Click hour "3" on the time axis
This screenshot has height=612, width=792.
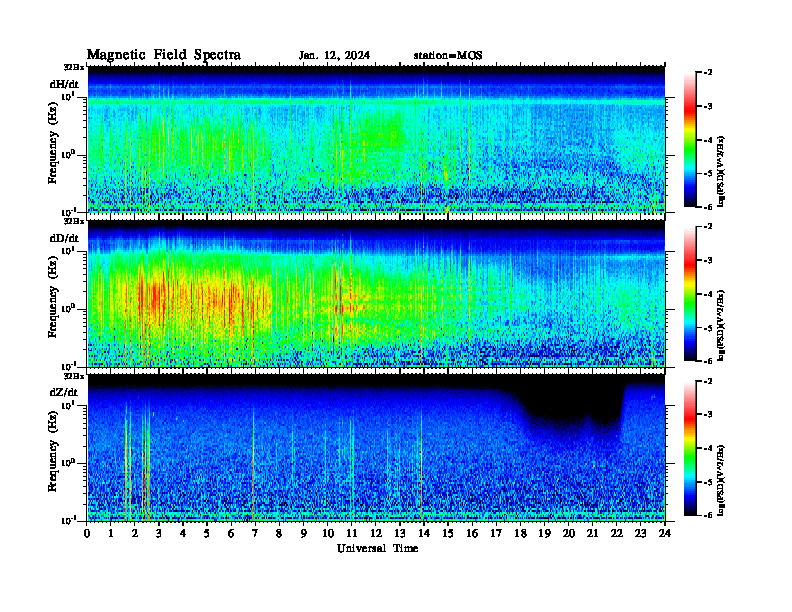159,533
